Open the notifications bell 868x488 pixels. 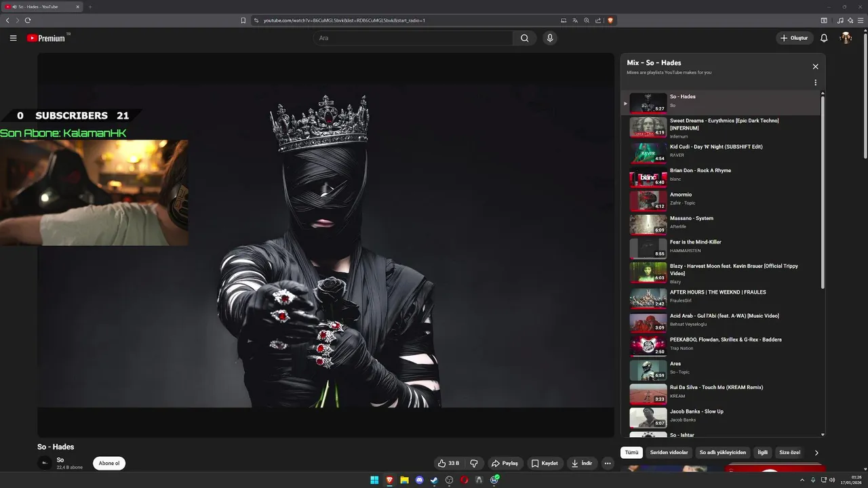824,38
